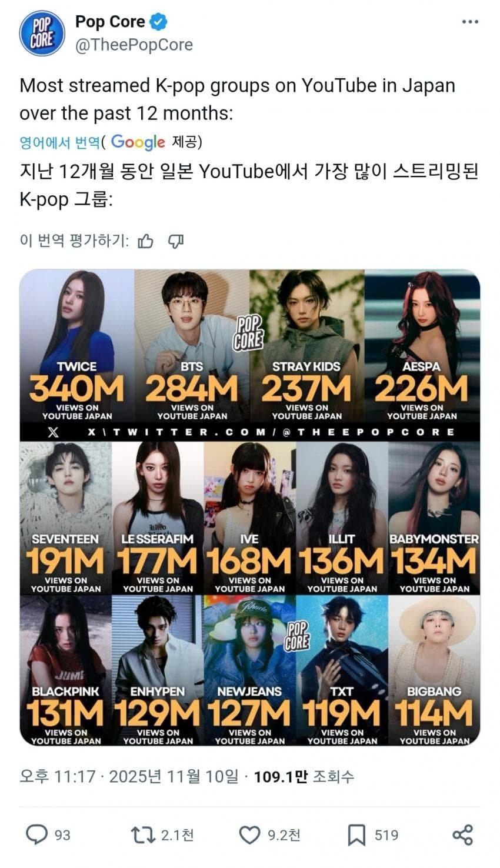Screen dimensions: 500x868
Task: Open the three-dot more options menu
Action: (x=470, y=22)
